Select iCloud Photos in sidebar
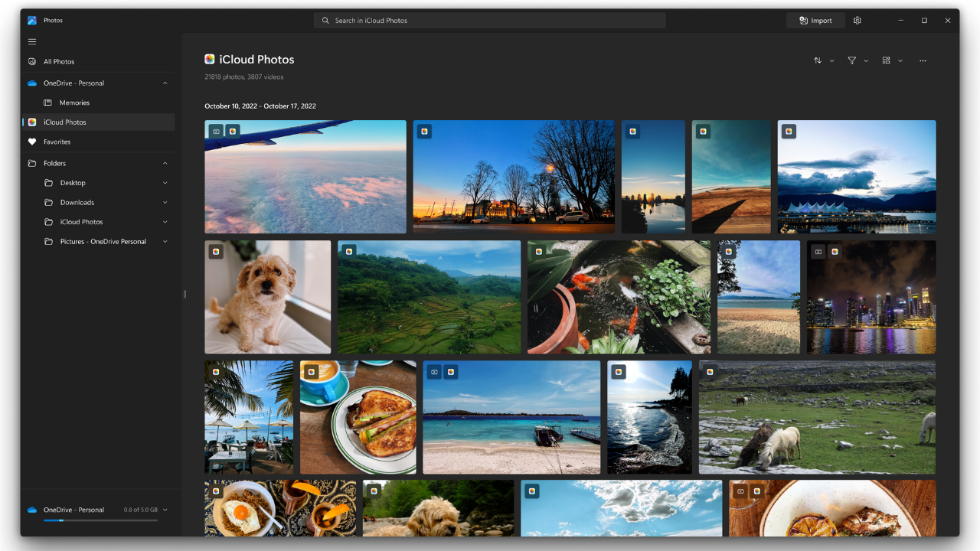This screenshot has height=551, width=980. [x=98, y=122]
